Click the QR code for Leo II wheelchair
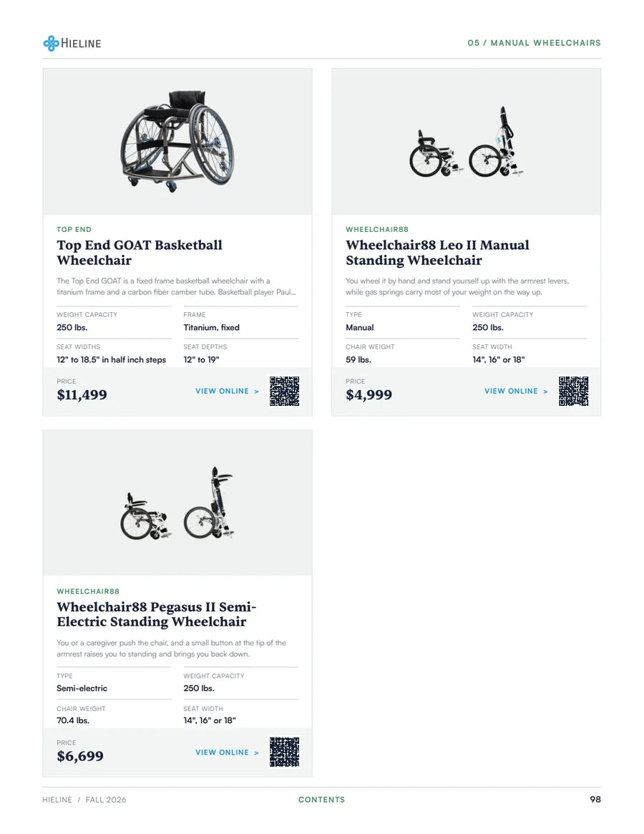Screen dimensions: 644x834 tap(573, 391)
